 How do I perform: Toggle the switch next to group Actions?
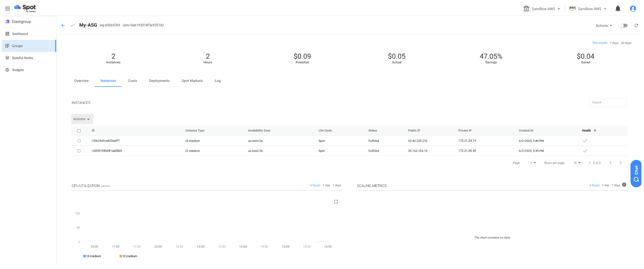[x=623, y=26]
